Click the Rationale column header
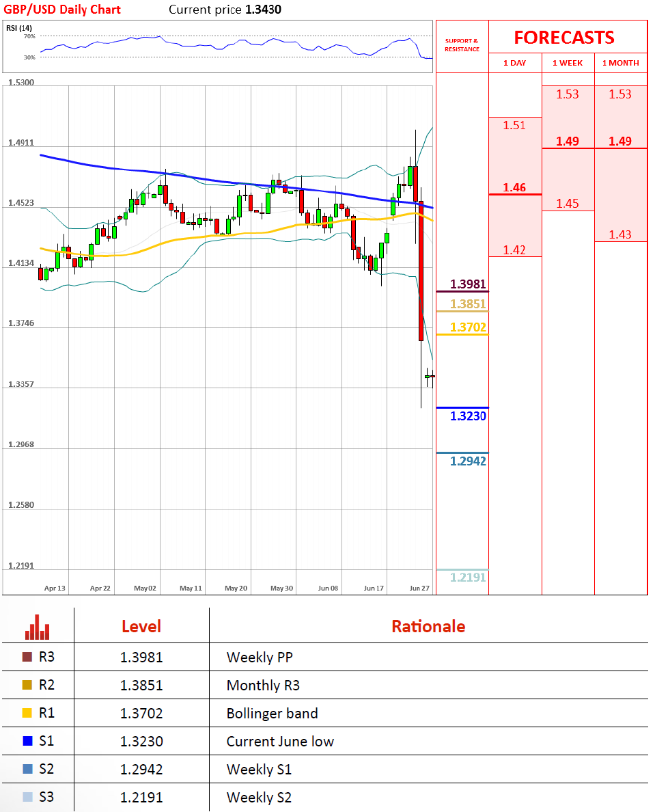This screenshot has width=655, height=812. click(x=428, y=627)
